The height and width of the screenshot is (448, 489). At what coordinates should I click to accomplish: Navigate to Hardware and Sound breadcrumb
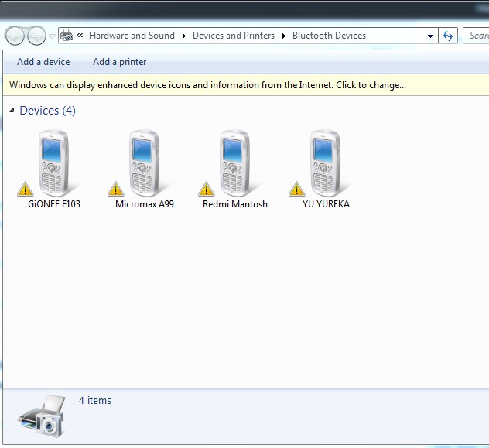click(x=132, y=36)
